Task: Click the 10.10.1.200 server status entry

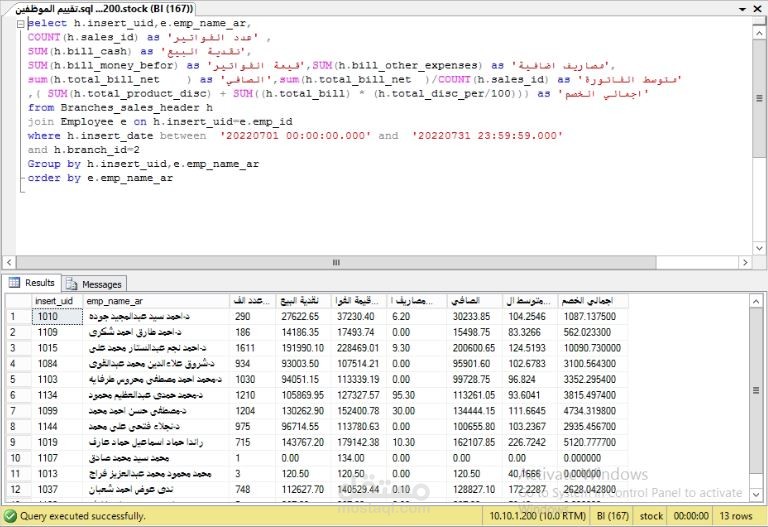Action: (x=537, y=516)
